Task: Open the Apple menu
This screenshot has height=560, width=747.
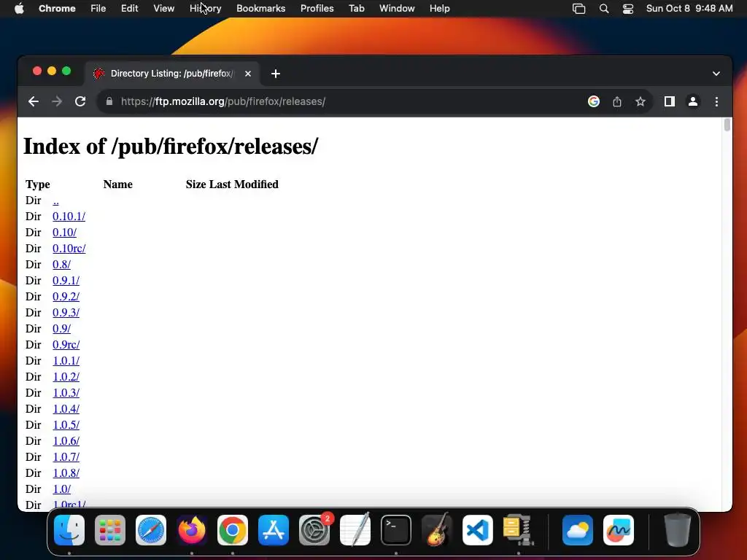Action: click(x=19, y=9)
